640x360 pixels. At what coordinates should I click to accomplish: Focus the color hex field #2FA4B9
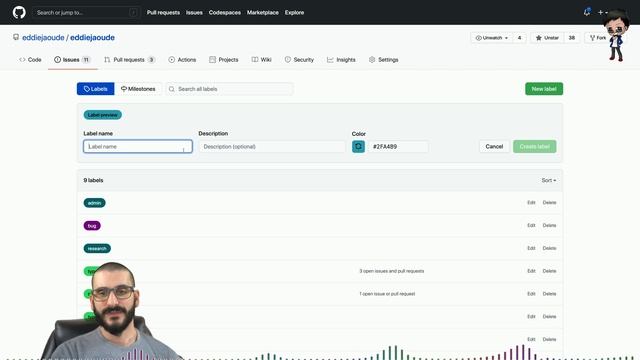point(398,147)
